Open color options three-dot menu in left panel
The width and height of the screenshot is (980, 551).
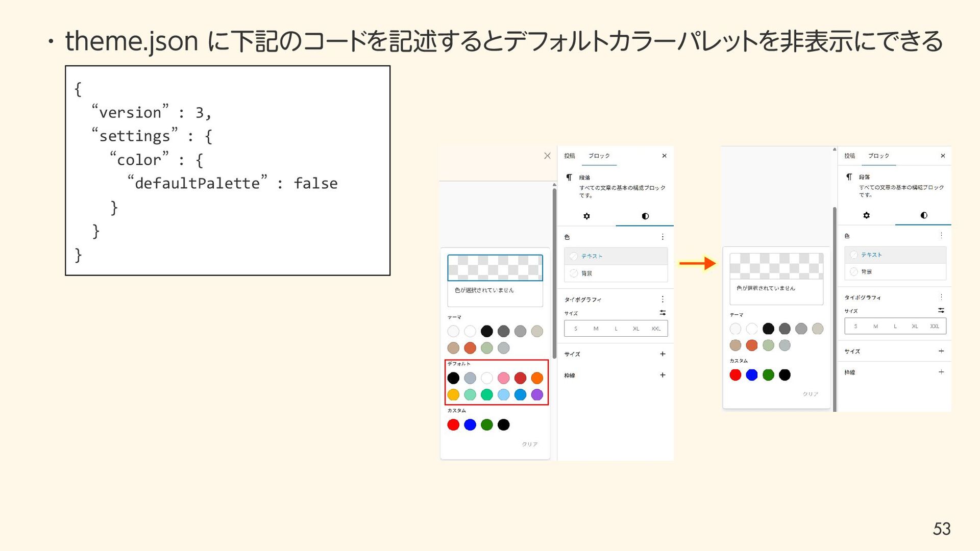[x=663, y=237]
